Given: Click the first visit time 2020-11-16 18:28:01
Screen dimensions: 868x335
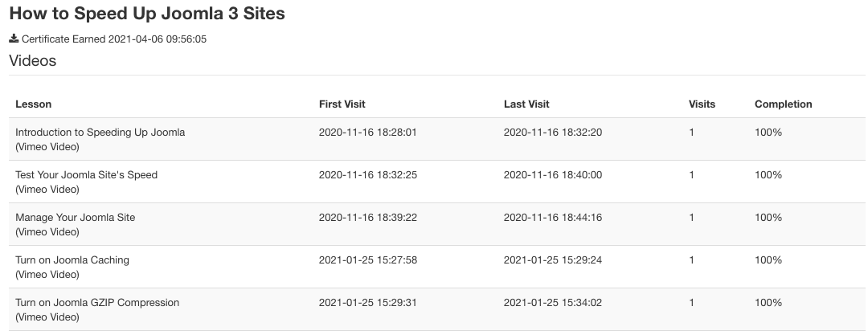Looking at the screenshot, I should pos(368,133).
